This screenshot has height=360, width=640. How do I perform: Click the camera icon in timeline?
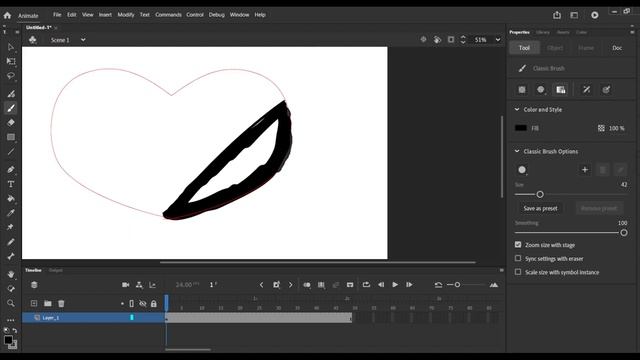pyautogui.click(x=125, y=285)
